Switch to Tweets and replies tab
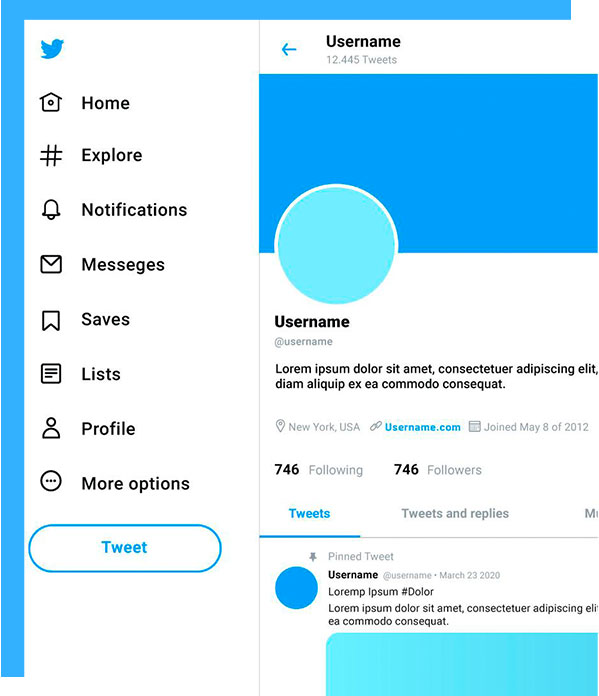 click(x=455, y=514)
